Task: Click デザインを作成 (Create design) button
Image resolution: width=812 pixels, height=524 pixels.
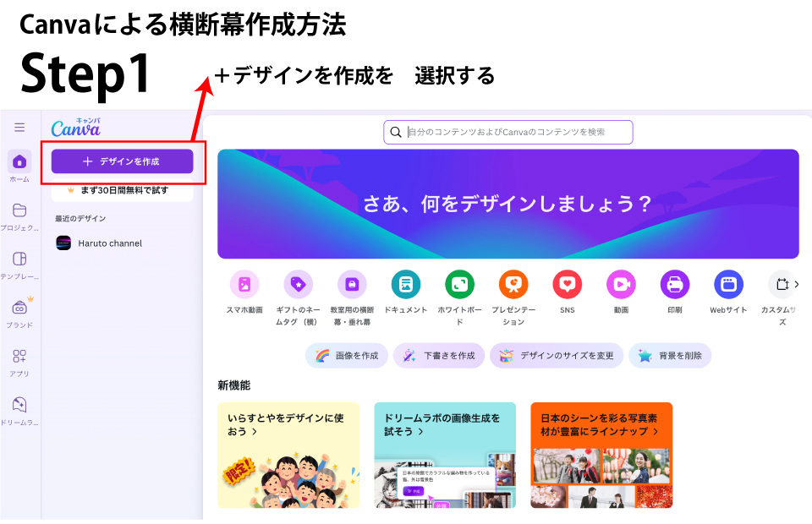Action: point(122,161)
